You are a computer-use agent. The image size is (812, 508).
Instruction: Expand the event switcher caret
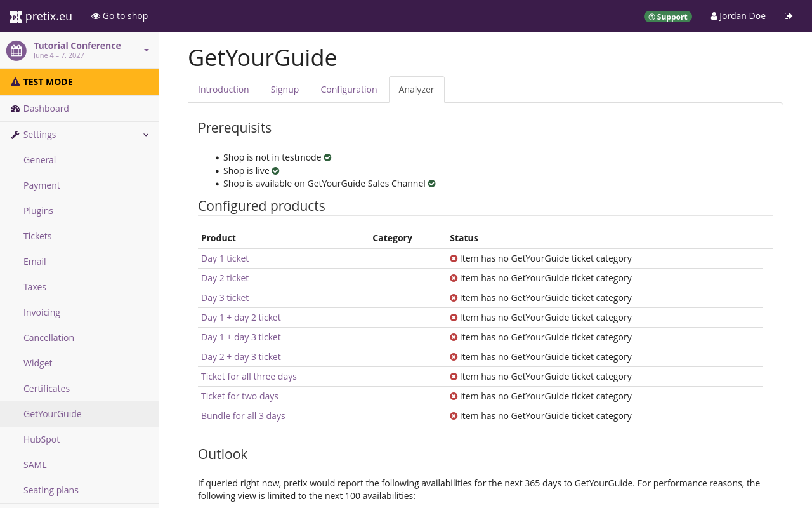coord(146,50)
